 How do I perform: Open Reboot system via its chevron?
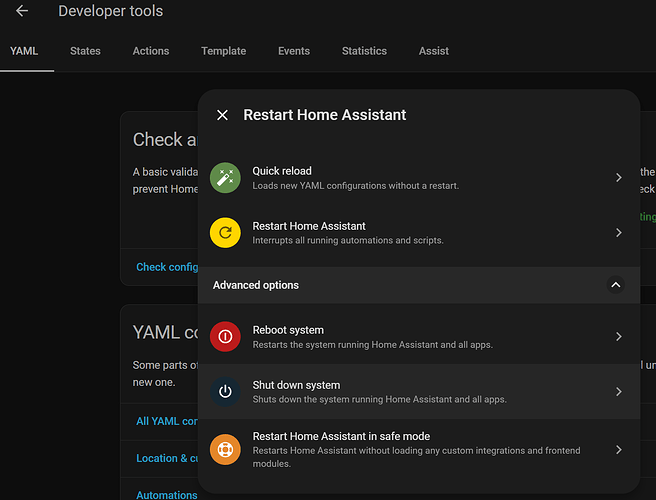pos(619,336)
